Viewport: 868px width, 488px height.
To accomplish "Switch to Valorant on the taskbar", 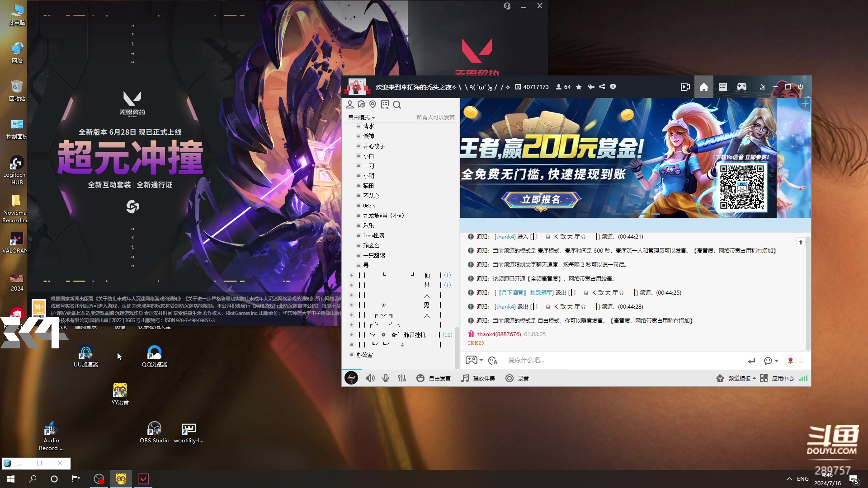I will pos(143,479).
